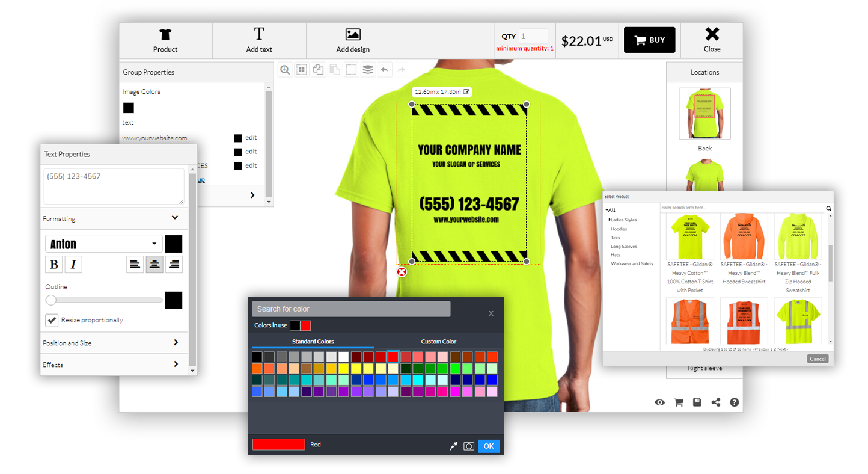Click the Outline thickness slider handle
868x474 pixels.
pos(51,300)
